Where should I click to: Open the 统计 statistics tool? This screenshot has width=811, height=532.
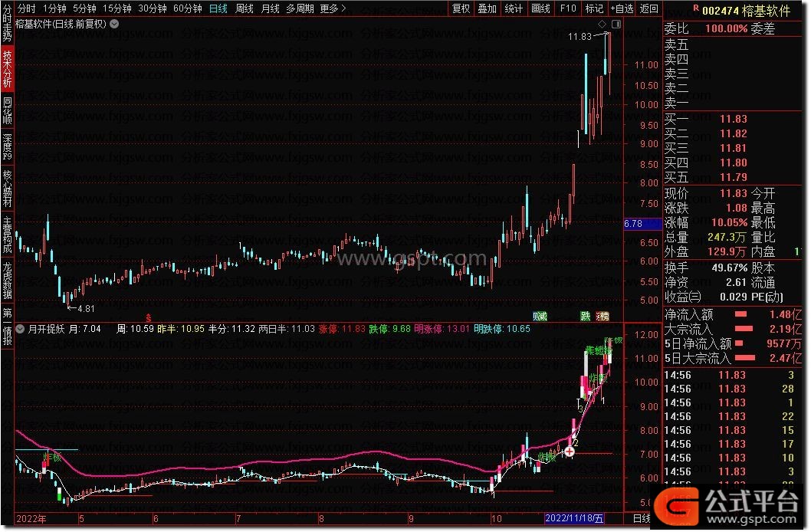514,8
